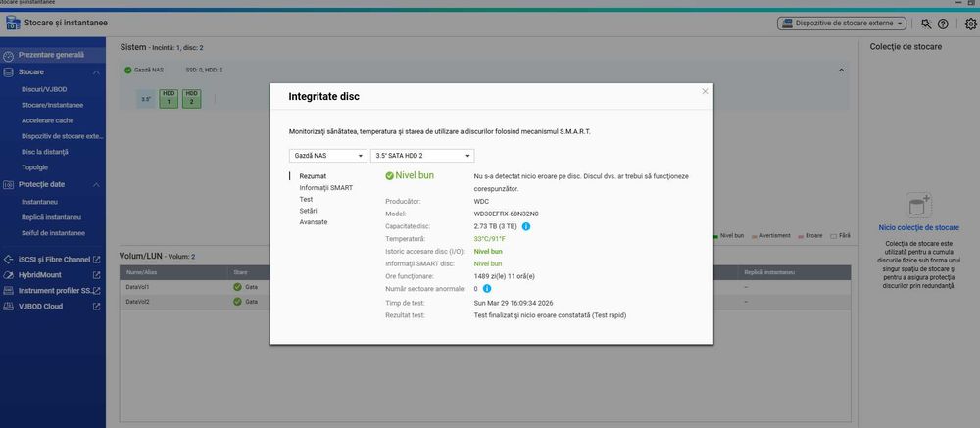Open the help question mark icon
The width and height of the screenshot is (980, 428).
pos(943,24)
